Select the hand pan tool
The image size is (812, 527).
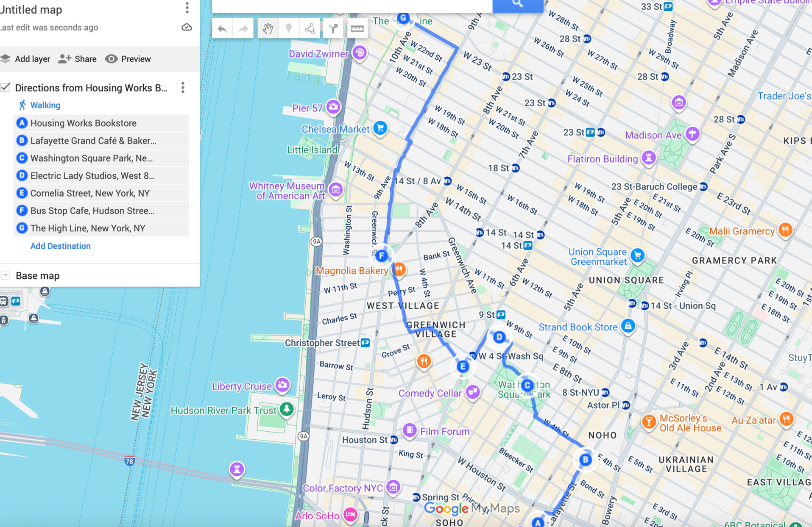click(268, 28)
